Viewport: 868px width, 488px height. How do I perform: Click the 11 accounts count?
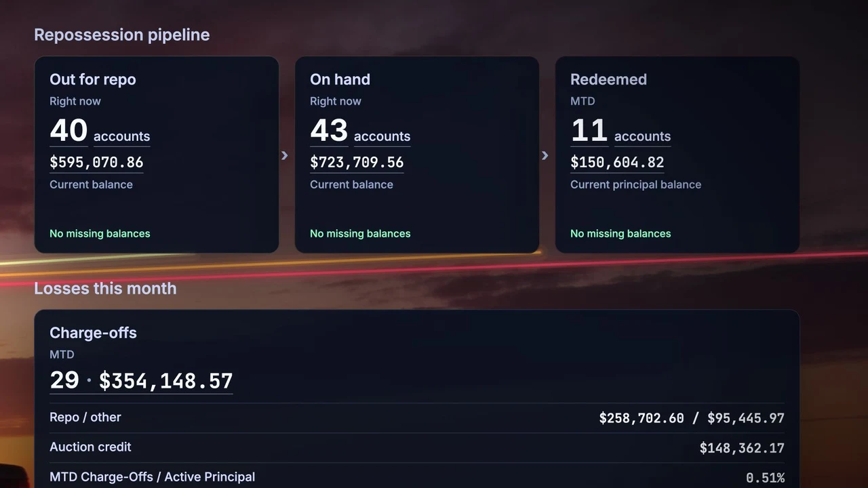pos(620,131)
